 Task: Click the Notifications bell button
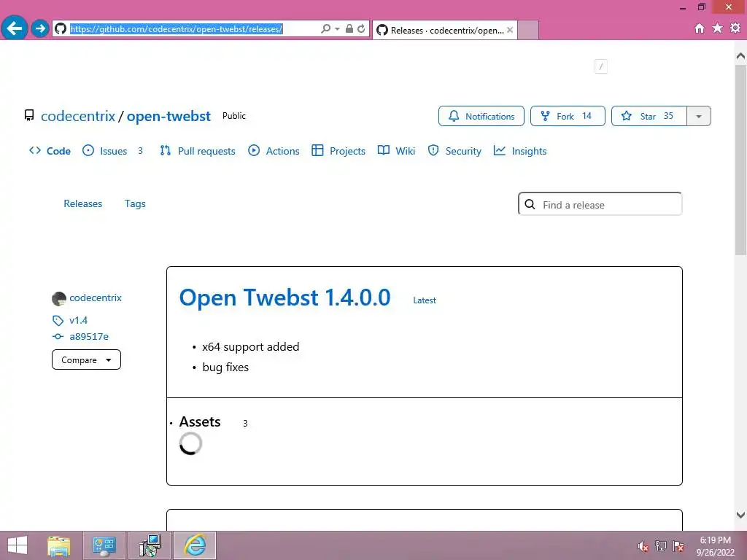pyautogui.click(x=481, y=116)
